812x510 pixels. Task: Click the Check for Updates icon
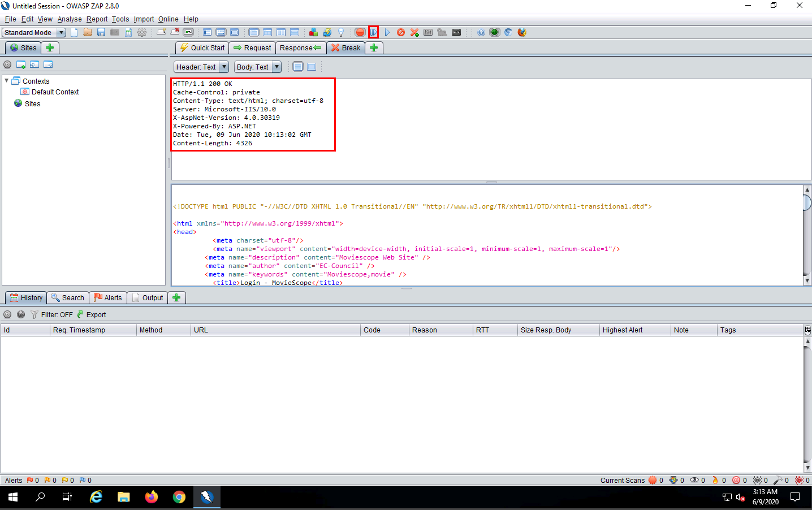[327, 32]
